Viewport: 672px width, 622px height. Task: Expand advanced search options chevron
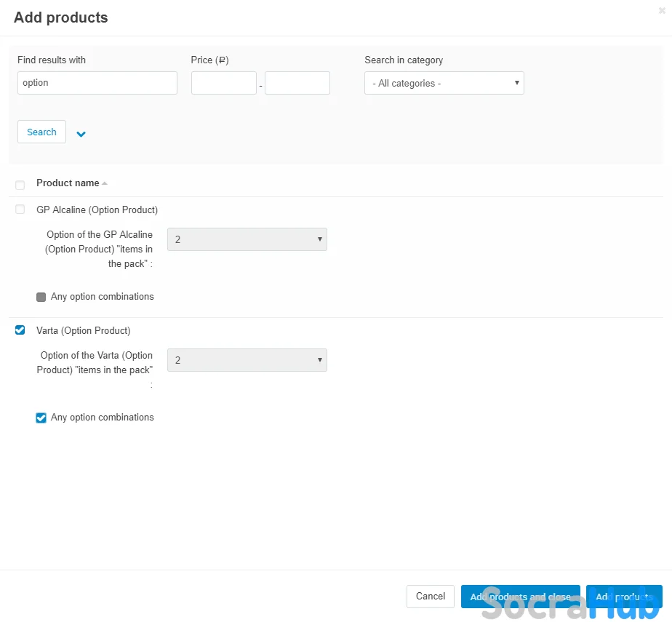81,134
